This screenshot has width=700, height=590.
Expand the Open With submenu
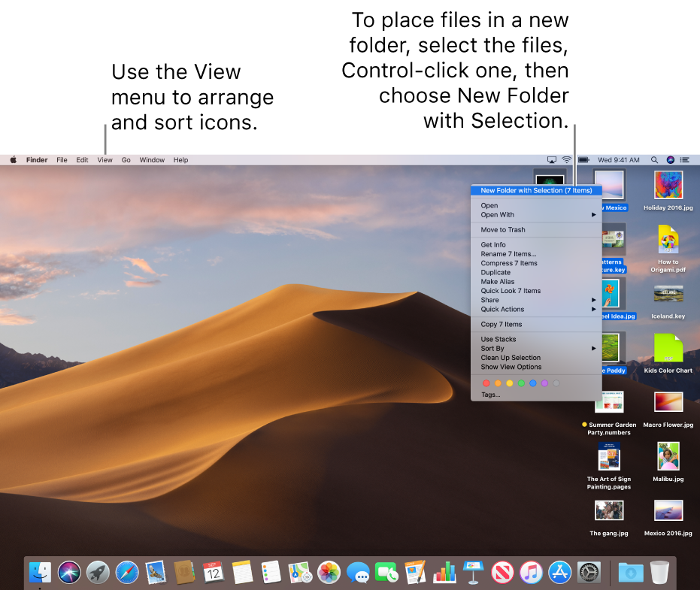497,214
